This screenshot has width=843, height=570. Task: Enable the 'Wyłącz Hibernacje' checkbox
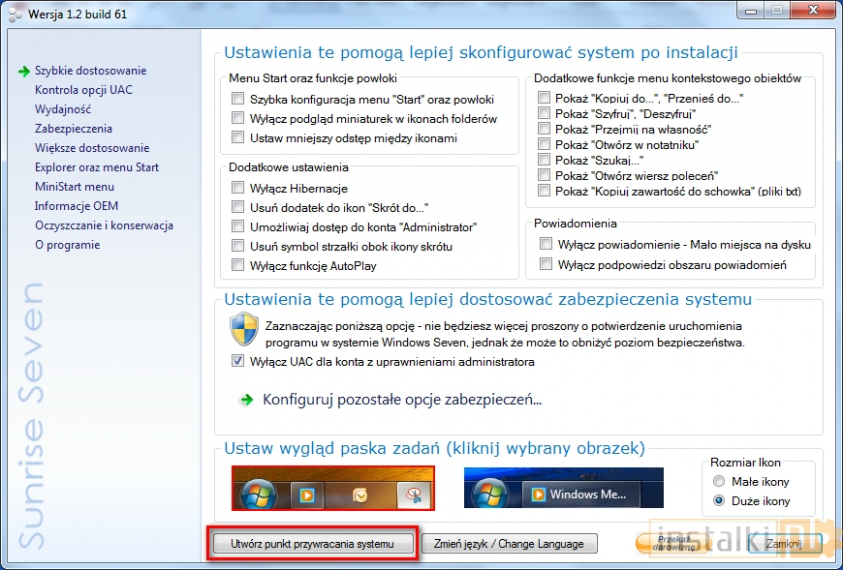[x=238, y=188]
